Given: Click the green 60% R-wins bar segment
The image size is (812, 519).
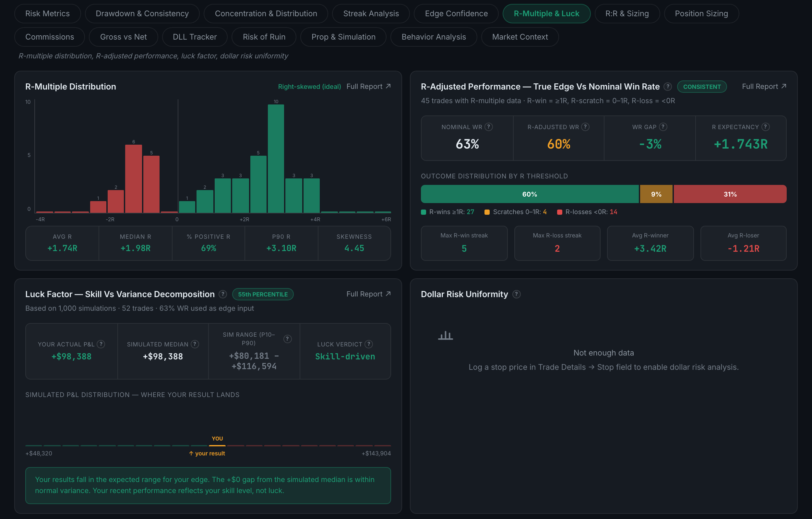Looking at the screenshot, I should tap(530, 194).
